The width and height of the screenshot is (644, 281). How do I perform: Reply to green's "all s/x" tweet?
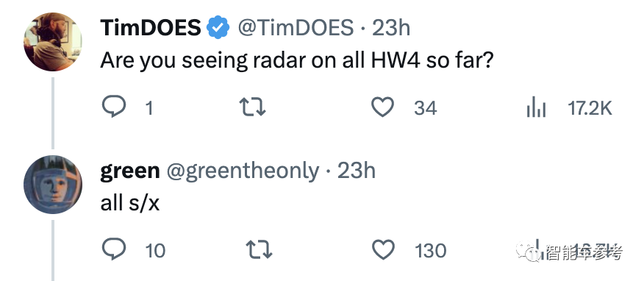(x=113, y=250)
